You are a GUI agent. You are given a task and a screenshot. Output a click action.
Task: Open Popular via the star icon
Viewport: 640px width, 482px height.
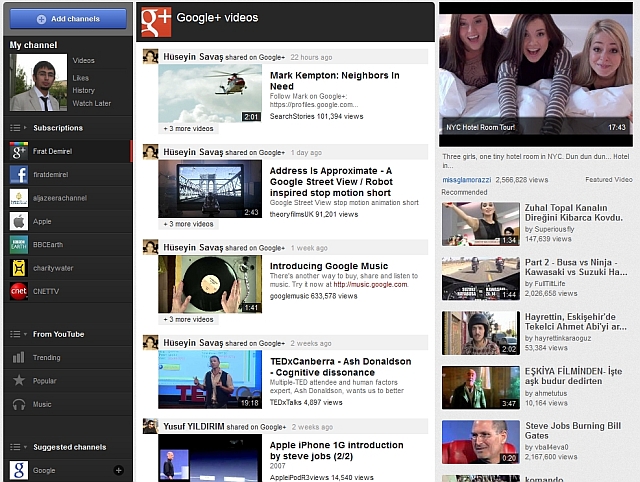point(19,381)
